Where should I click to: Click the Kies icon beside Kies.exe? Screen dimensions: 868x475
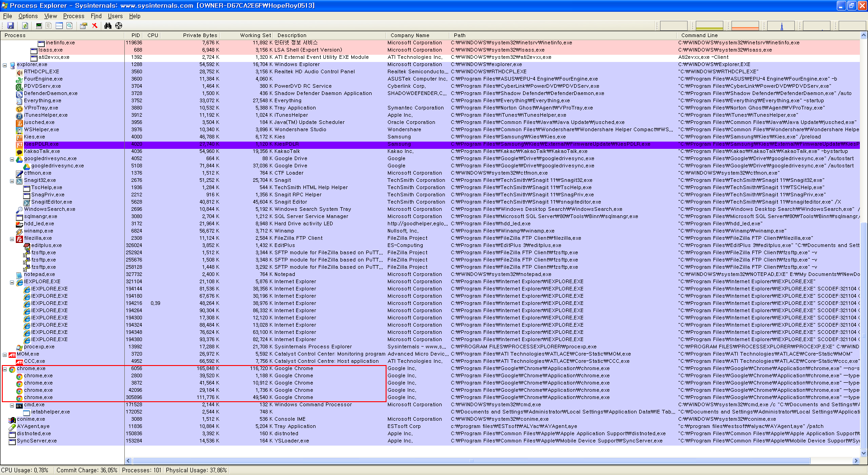[x=19, y=137]
